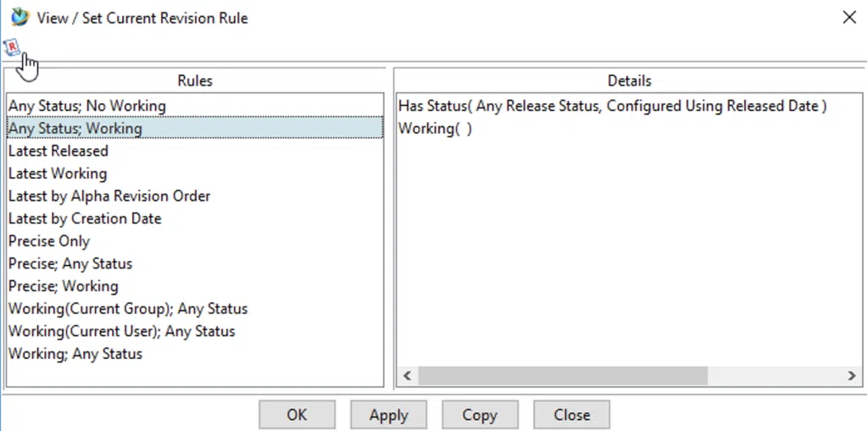The height and width of the screenshot is (431, 868).
Task: Click the OK button
Action: pos(298,415)
